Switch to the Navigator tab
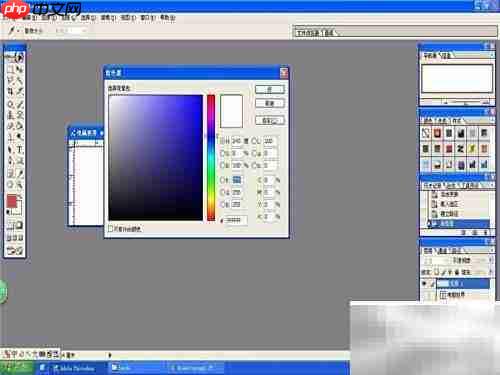500x375 pixels. tap(430, 55)
